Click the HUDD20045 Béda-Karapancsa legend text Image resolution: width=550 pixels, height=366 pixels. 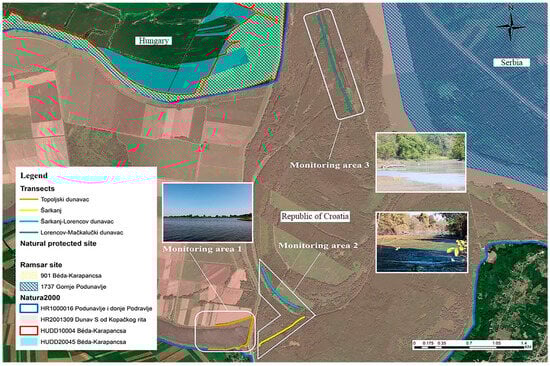coord(83,341)
